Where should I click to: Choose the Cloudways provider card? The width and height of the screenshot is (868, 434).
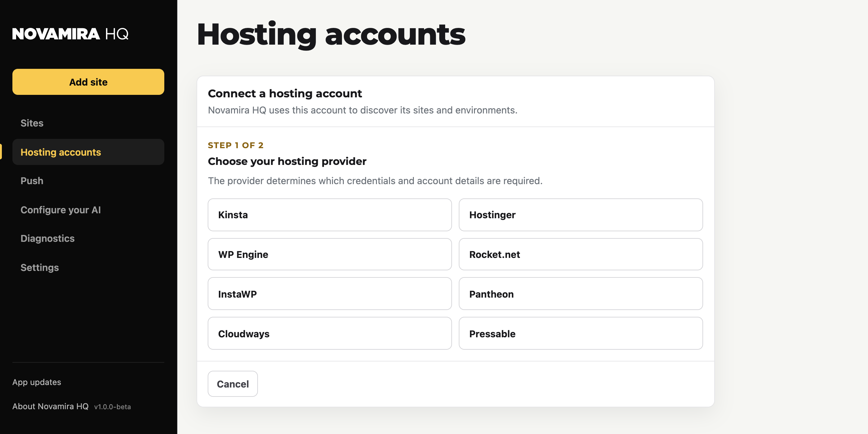click(330, 334)
